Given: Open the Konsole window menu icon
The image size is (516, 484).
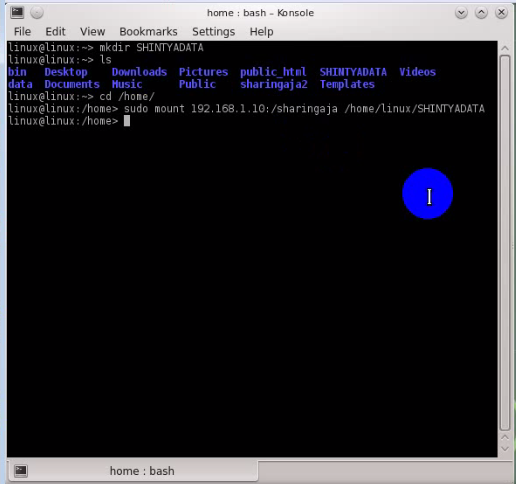Looking at the screenshot, I should (x=17, y=13).
